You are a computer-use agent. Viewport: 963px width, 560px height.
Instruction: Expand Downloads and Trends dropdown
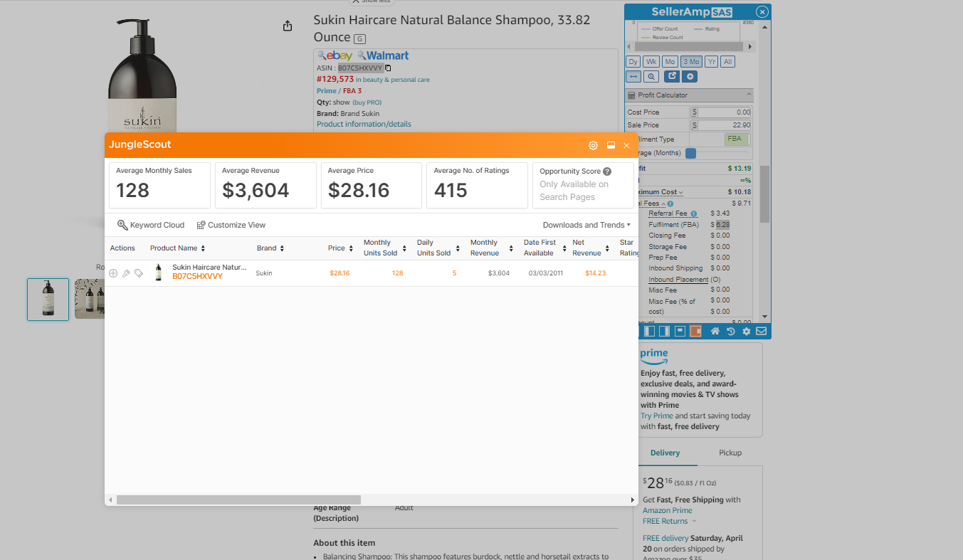(x=586, y=225)
